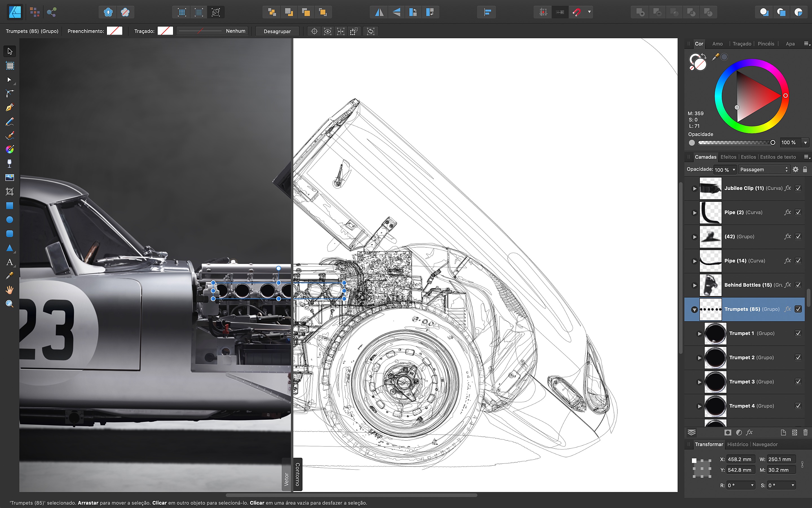Toggle visibility of Pipe (14) layer
The image size is (812, 508).
click(x=798, y=261)
